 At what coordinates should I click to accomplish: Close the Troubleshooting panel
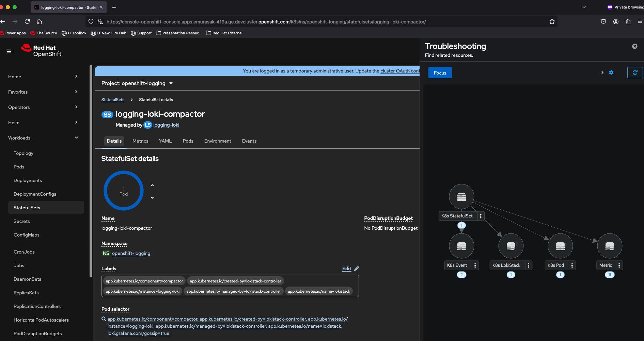click(635, 46)
